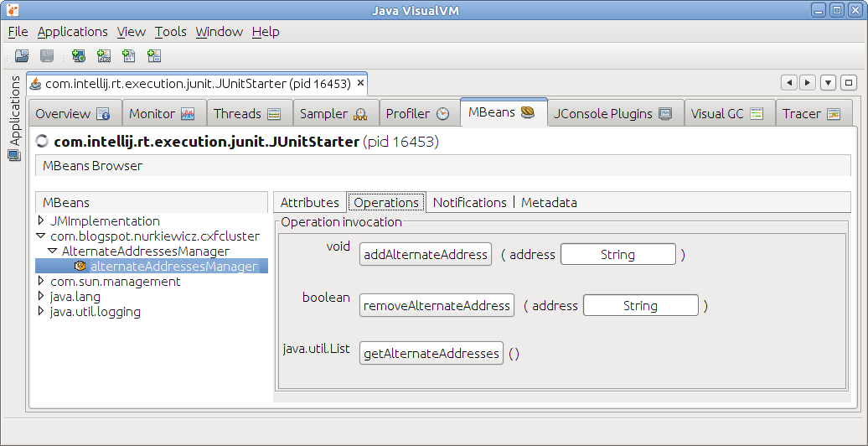Open the document list dropdown arrow

(x=828, y=83)
